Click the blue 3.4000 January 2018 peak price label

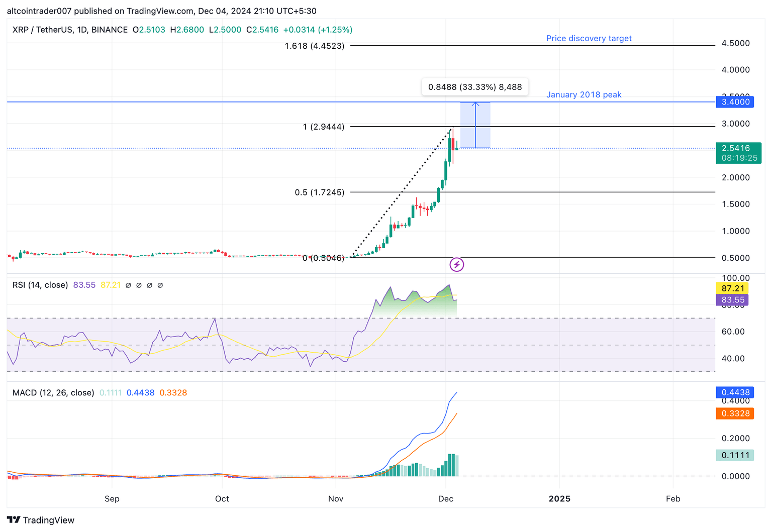click(734, 102)
